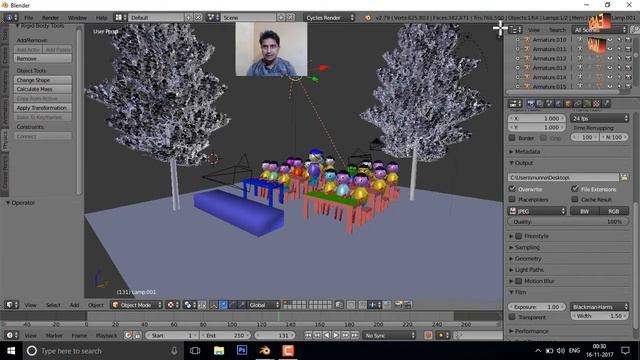
Task: Open the properties editor type menu
Action: coord(515,104)
